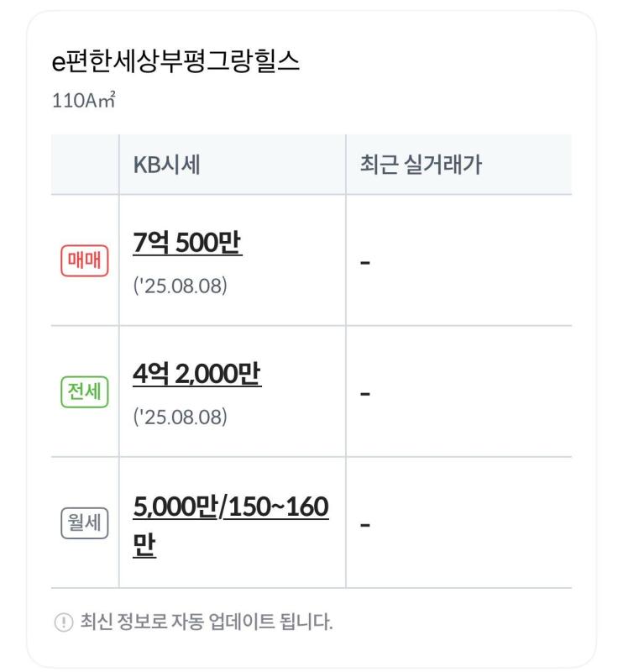Open the 5,000만/150~160만 monthly rent link
Screen dimensions: 623x672
point(231,526)
